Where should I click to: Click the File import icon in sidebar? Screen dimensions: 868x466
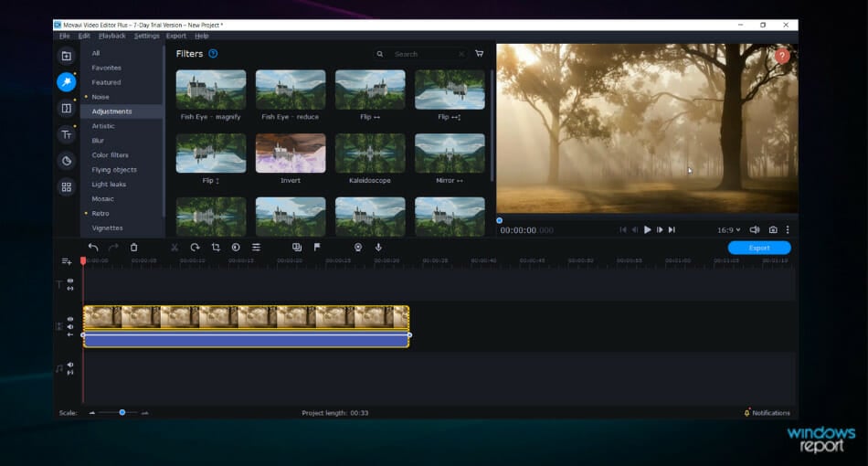[66, 57]
